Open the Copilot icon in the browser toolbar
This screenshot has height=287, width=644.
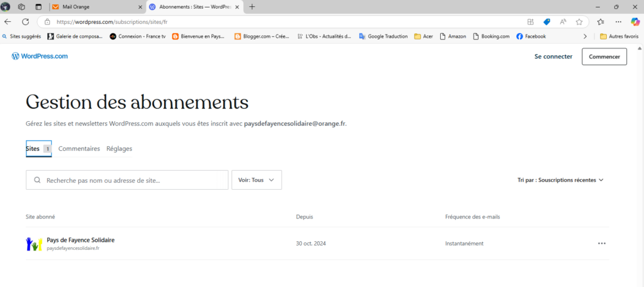point(635,21)
